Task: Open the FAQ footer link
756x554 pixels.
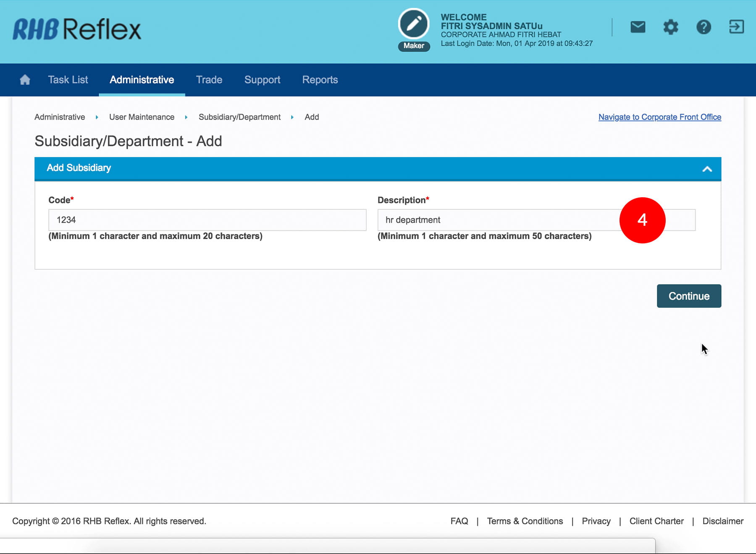Action: 459,521
